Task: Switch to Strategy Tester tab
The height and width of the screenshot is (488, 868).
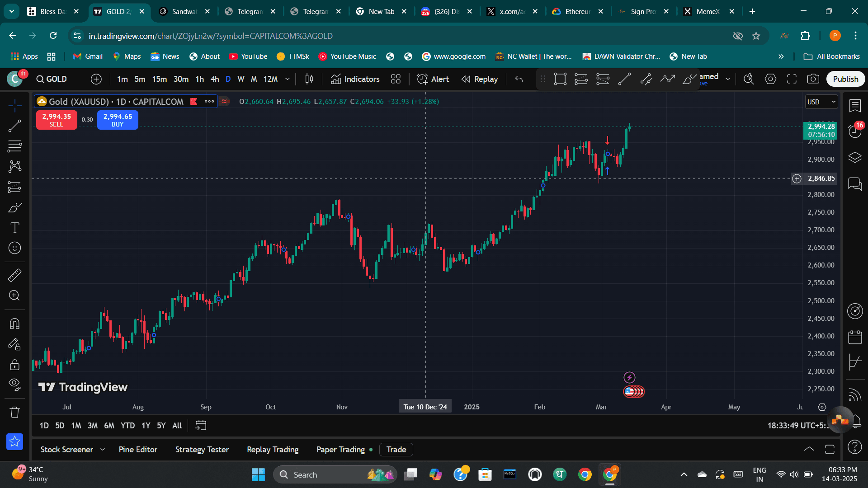Action: click(x=202, y=450)
